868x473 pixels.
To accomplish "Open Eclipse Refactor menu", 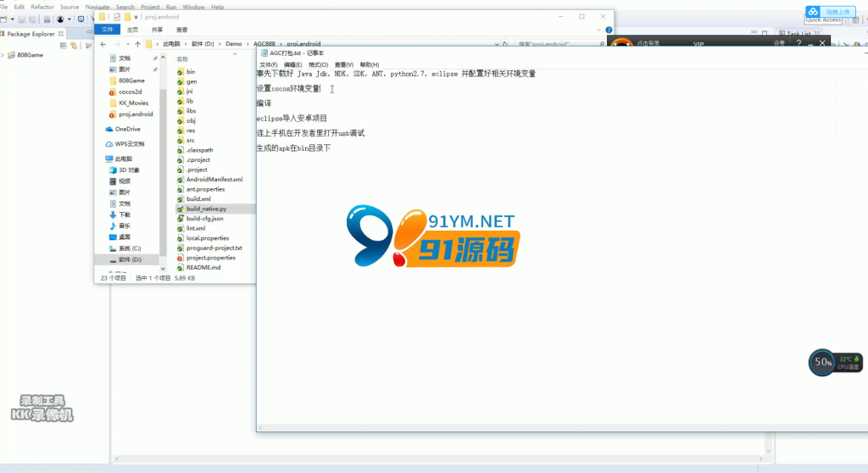I will pyautogui.click(x=42, y=7).
